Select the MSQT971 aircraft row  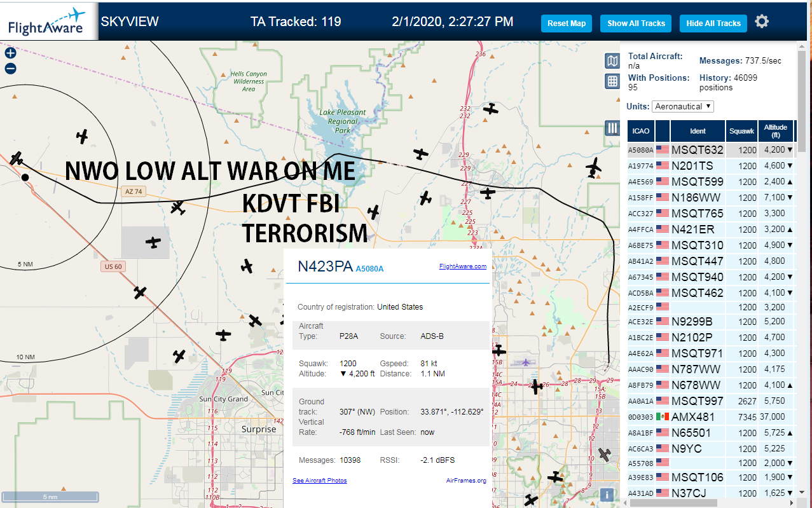(711, 354)
